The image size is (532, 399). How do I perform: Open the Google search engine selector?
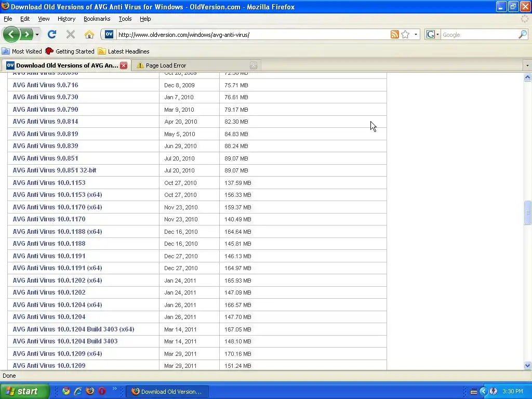433,34
